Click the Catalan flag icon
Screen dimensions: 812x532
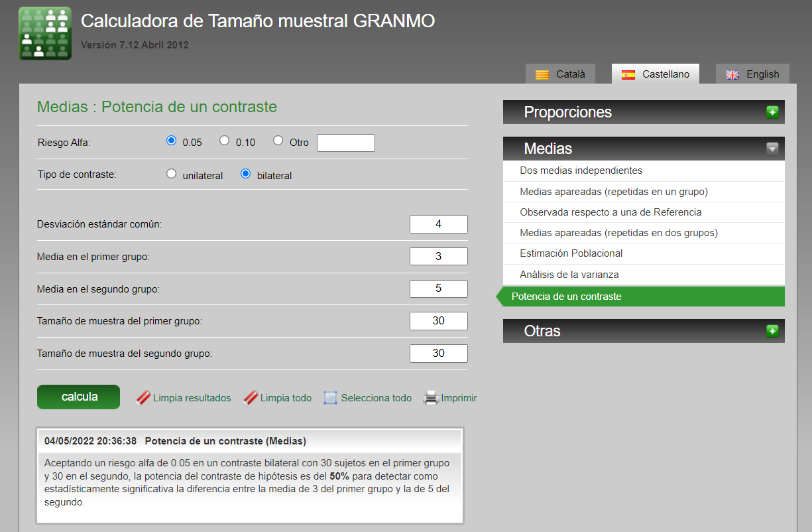(542, 74)
